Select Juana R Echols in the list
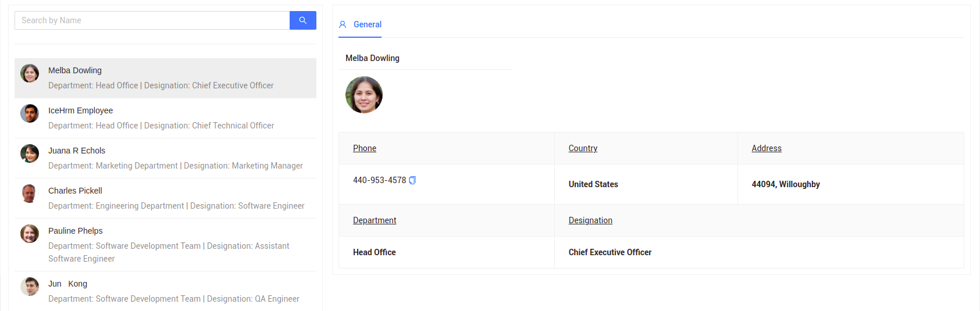The height and width of the screenshot is (311, 980). click(x=165, y=158)
